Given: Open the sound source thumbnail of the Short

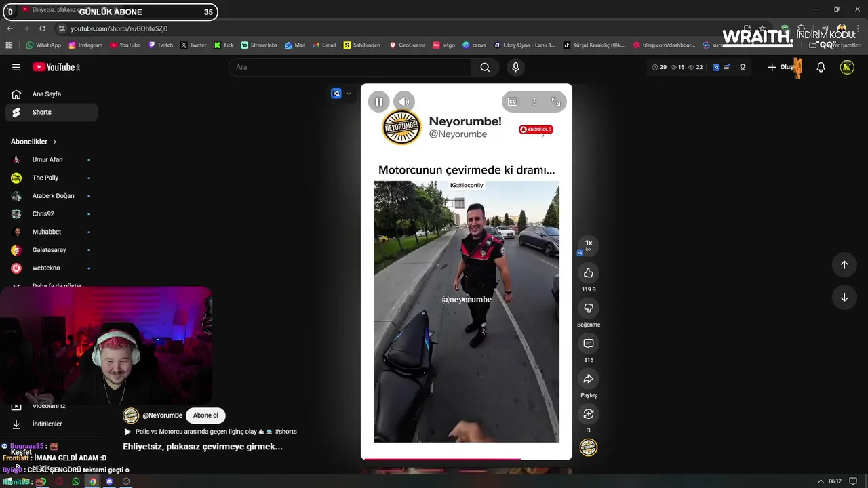Looking at the screenshot, I should [589, 447].
